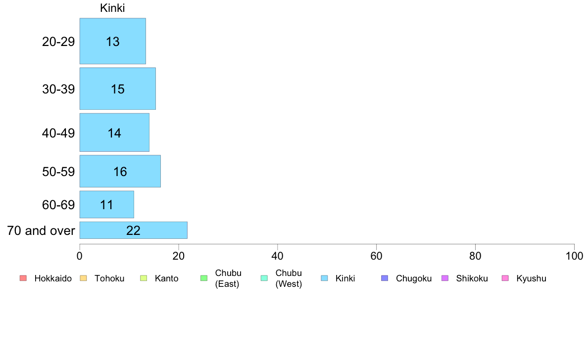The image size is (588, 364).
Task: Select the Kyushu pink legend swatch
Action: pos(505,278)
